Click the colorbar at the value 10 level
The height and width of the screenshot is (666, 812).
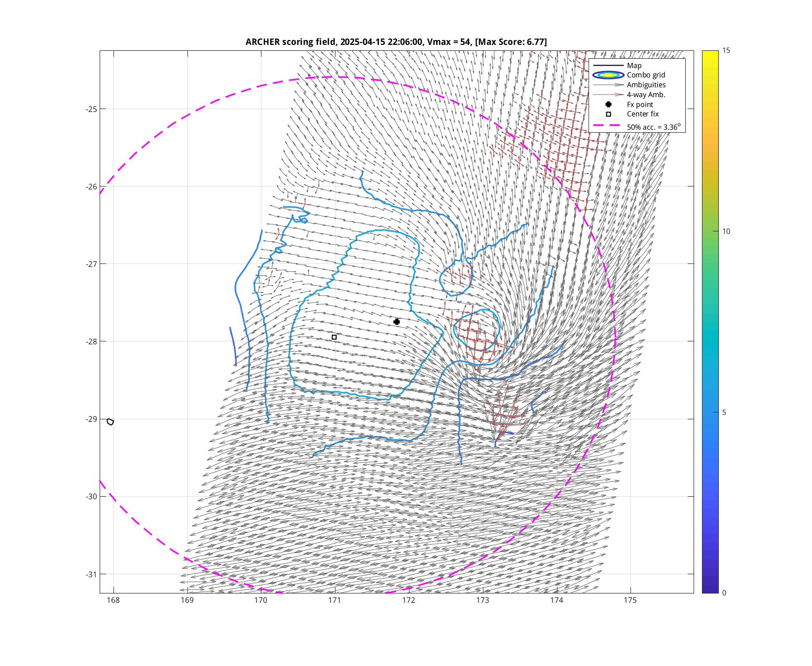click(x=710, y=231)
